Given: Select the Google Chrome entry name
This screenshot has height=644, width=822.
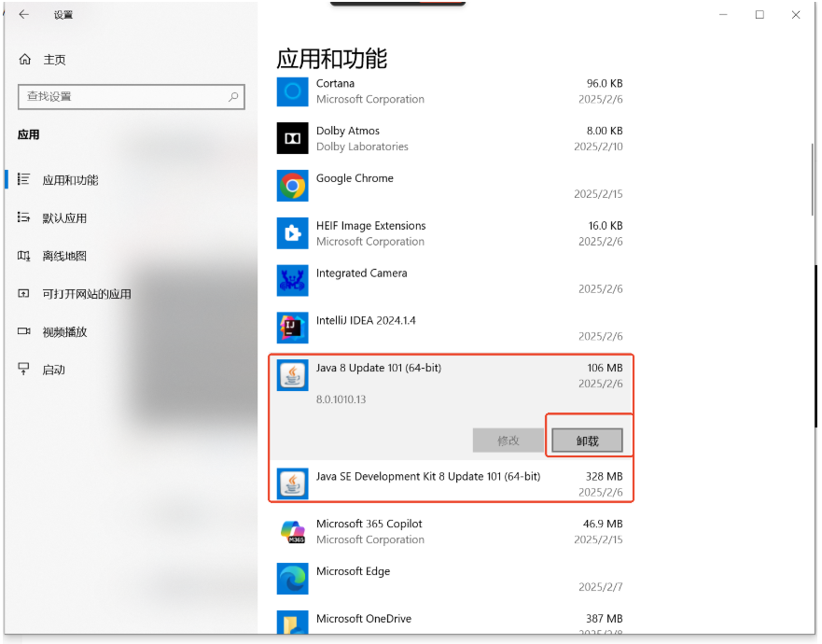Looking at the screenshot, I should (x=355, y=178).
